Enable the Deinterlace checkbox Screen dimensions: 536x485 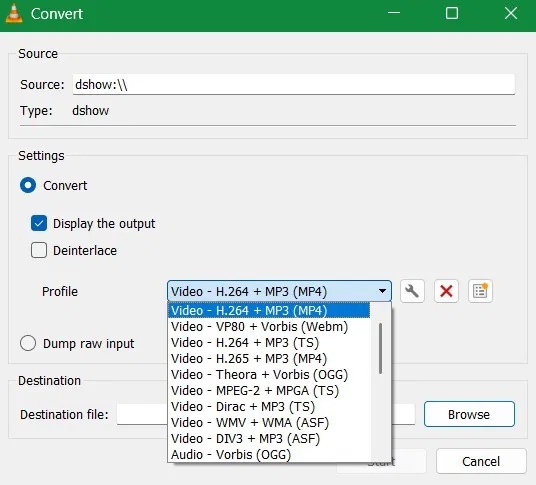coord(39,250)
